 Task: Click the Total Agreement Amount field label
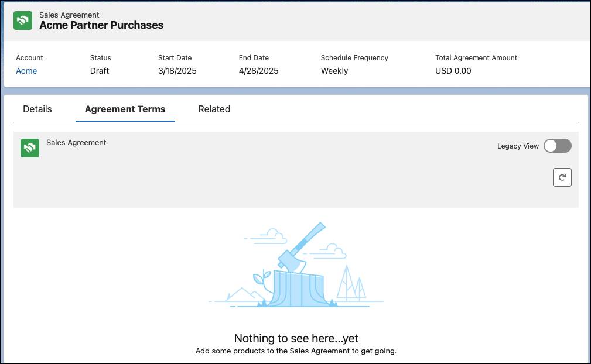click(x=476, y=57)
